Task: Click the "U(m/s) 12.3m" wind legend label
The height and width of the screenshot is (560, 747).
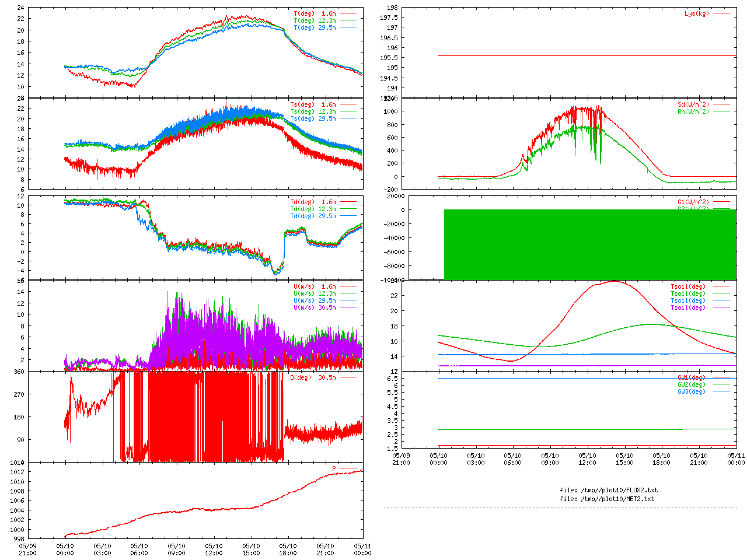Action: [315, 294]
